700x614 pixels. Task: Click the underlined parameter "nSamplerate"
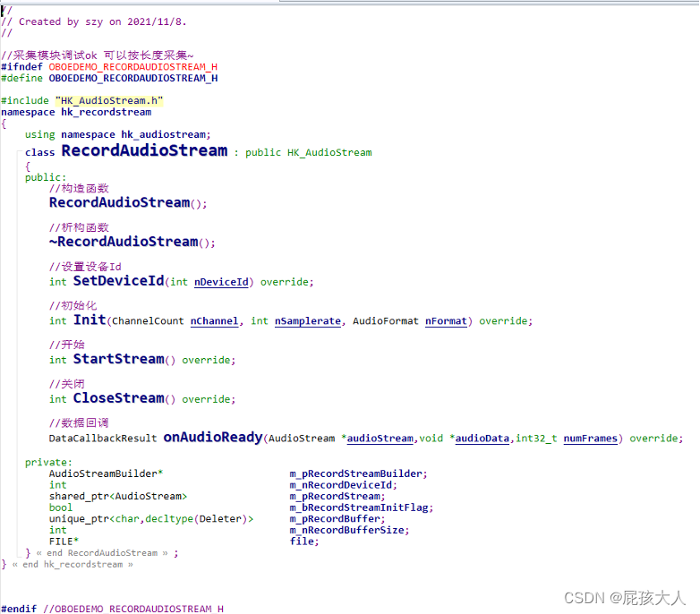pyautogui.click(x=308, y=321)
